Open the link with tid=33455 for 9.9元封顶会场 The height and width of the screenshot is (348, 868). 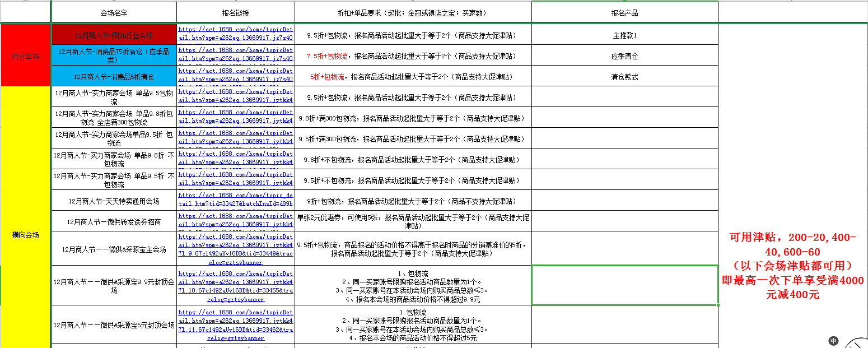(x=235, y=286)
